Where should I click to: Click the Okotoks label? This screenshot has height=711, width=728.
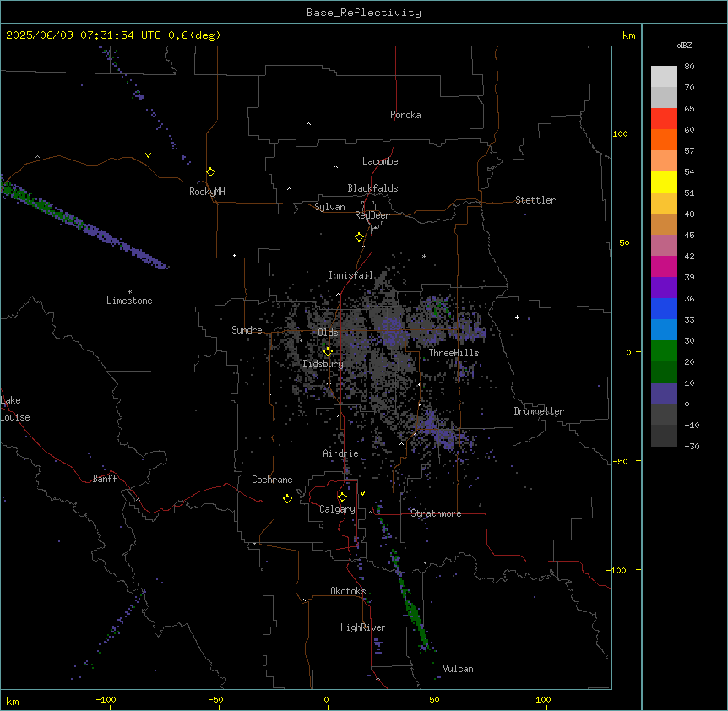[348, 591]
